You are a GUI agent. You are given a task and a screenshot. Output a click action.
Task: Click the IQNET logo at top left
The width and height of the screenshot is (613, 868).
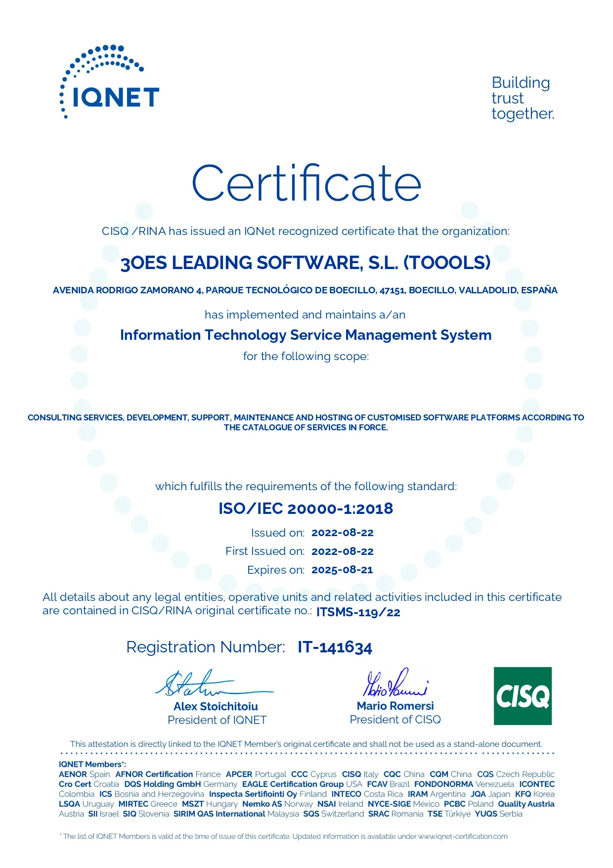click(x=109, y=83)
